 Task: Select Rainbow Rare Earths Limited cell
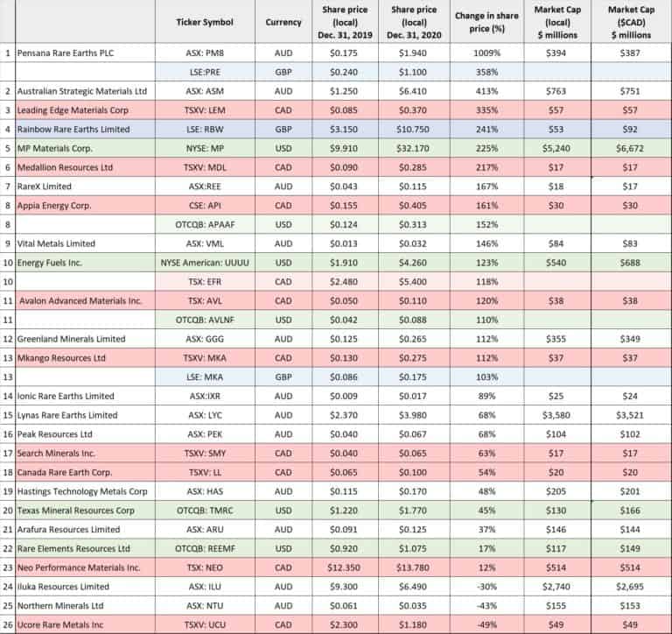85,129
